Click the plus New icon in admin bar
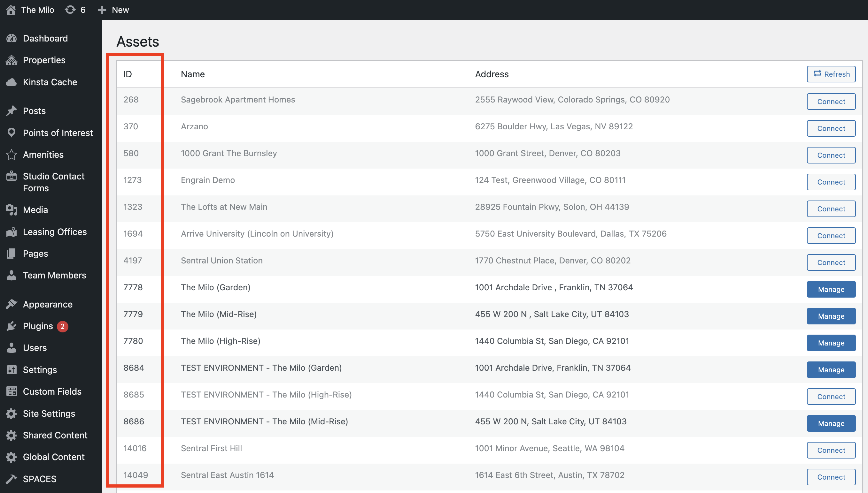Screen dimensions: 868x493 point(102,10)
